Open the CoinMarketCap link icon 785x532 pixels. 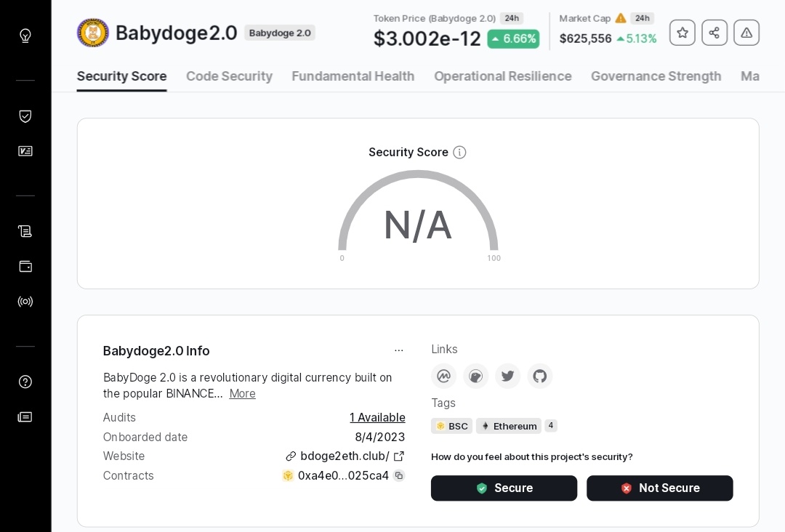[x=444, y=376]
